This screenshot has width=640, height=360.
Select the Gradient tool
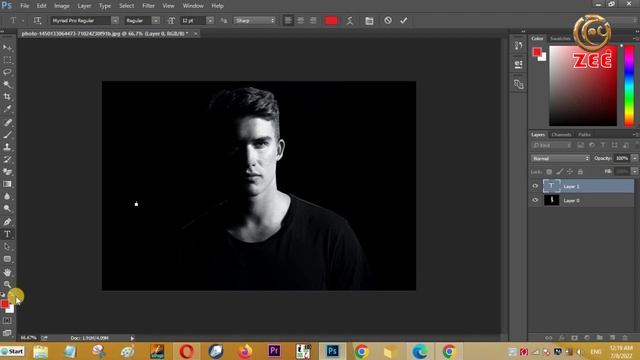point(7,184)
